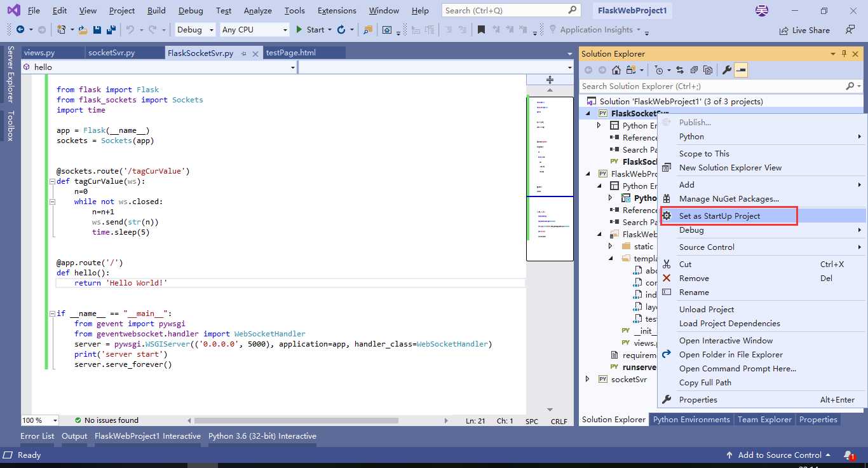The image size is (868, 468).
Task: Toggle bookmark on current line
Action: (481, 29)
